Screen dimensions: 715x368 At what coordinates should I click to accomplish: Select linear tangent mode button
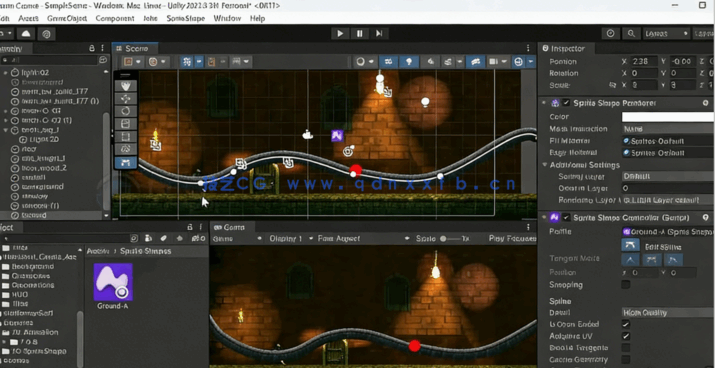pyautogui.click(x=631, y=260)
